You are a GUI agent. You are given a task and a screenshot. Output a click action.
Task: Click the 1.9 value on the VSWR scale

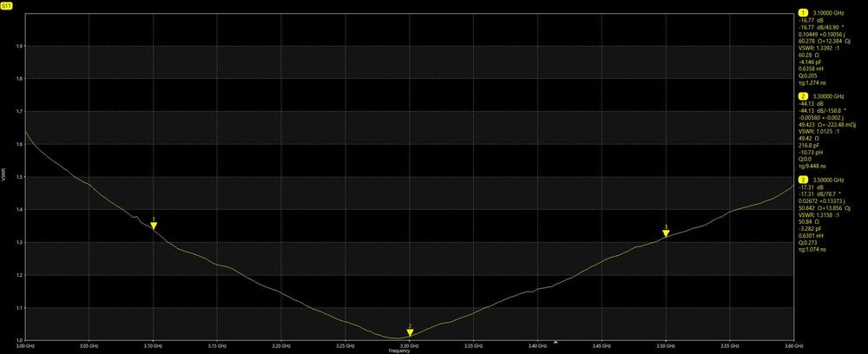[20, 47]
